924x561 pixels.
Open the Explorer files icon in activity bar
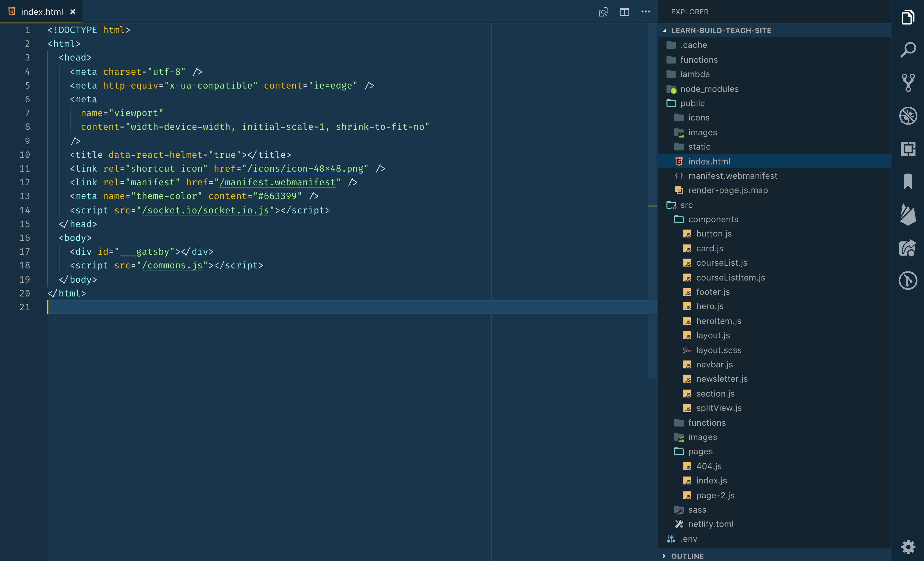[908, 17]
